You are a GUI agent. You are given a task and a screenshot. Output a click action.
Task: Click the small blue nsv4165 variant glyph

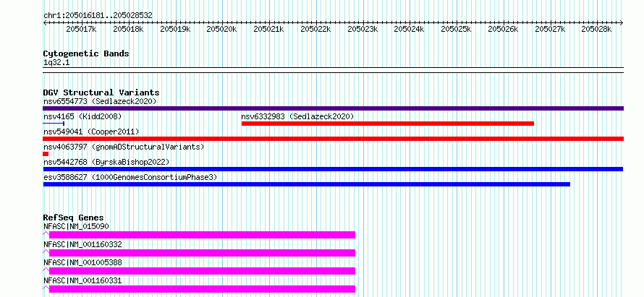click(54, 124)
